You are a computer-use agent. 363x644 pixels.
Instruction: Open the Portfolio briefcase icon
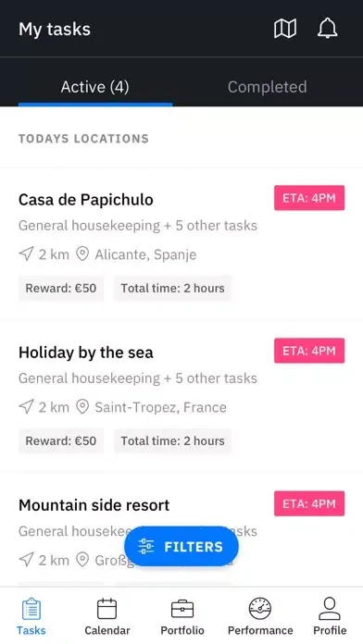click(182, 609)
